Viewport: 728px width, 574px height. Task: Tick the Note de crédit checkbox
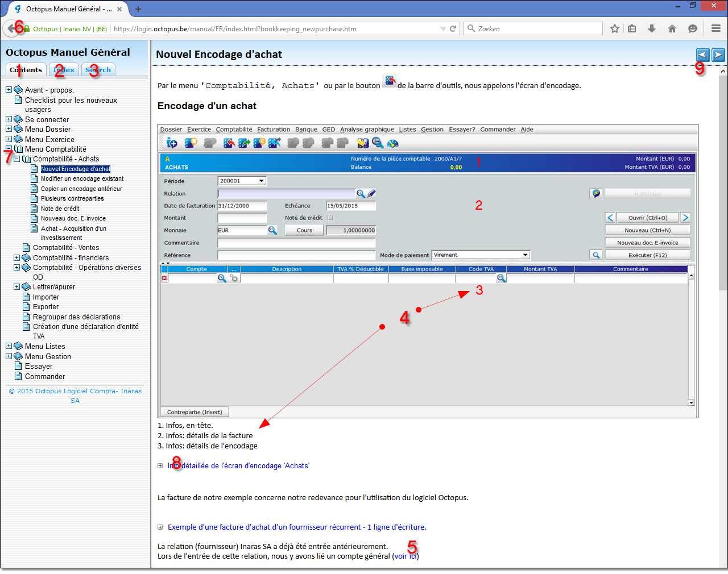tap(330, 218)
